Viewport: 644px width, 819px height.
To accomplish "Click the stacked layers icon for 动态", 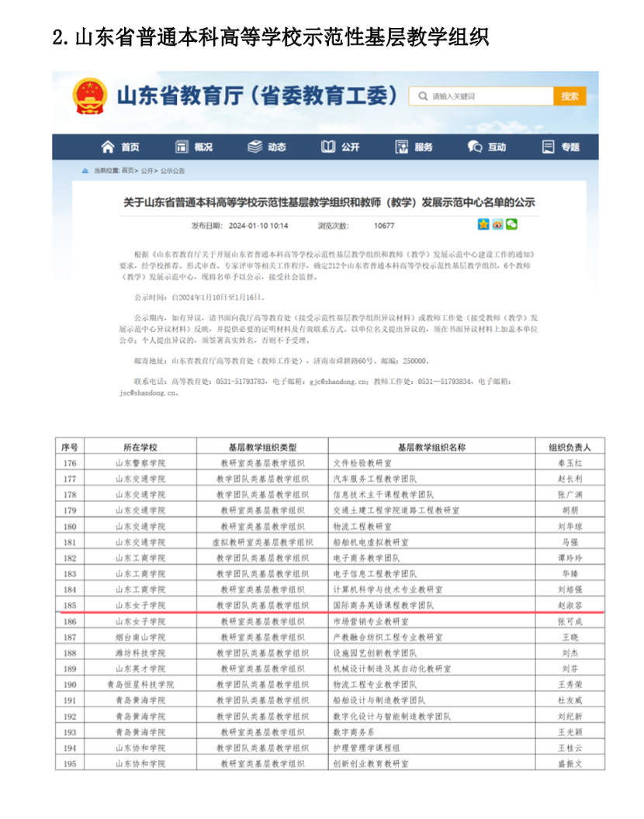I will tap(254, 147).
